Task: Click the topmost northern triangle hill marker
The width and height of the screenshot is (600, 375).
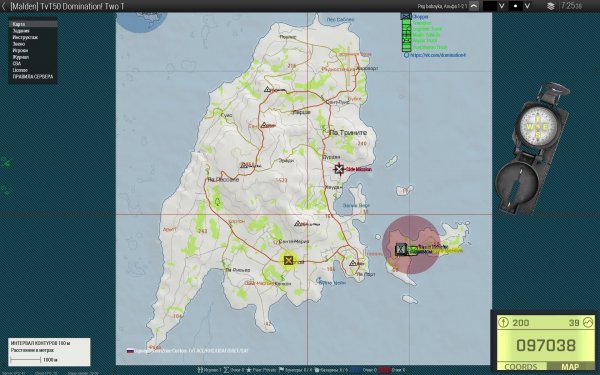Action: [x=267, y=89]
